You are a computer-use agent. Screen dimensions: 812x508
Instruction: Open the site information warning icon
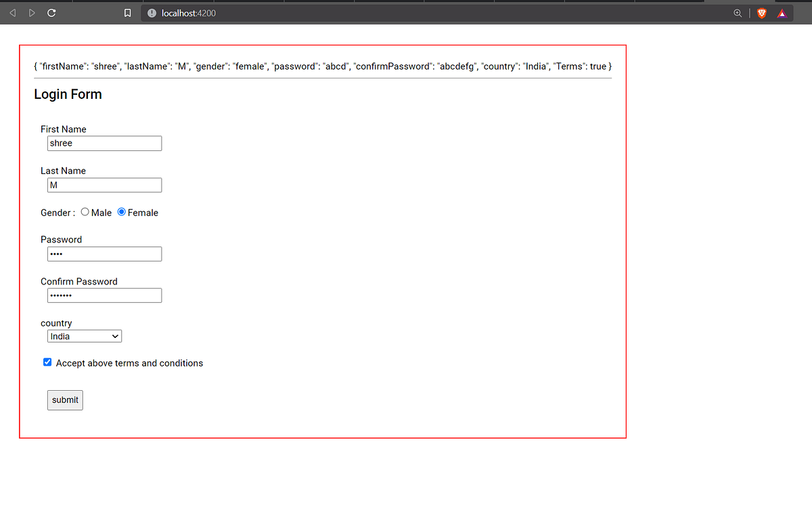pos(151,12)
